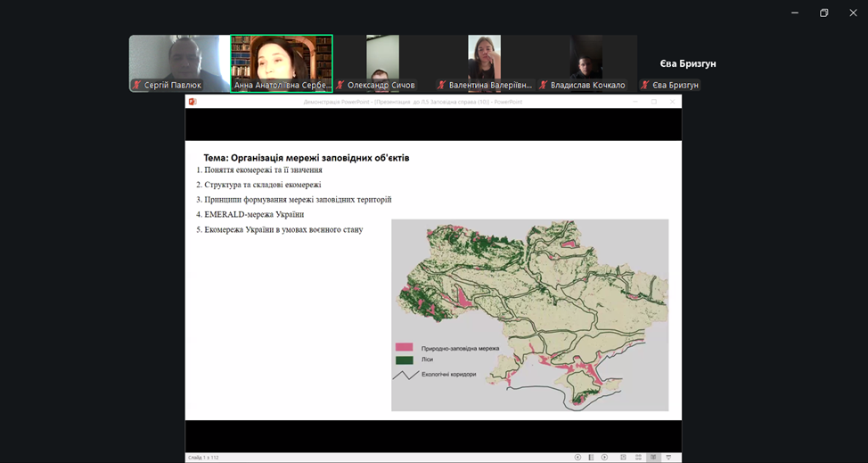
Task: Switch to Slide Sorter view
Action: coord(638,458)
